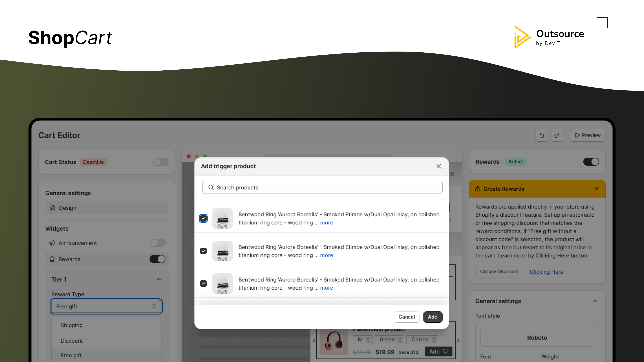The width and height of the screenshot is (644, 362).
Task: Click the Announcement megaphone icon
Action: point(52,243)
